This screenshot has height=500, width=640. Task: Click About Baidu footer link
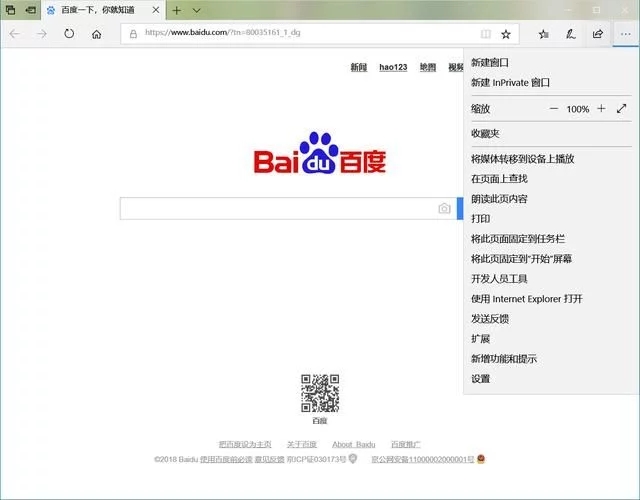tap(353, 444)
